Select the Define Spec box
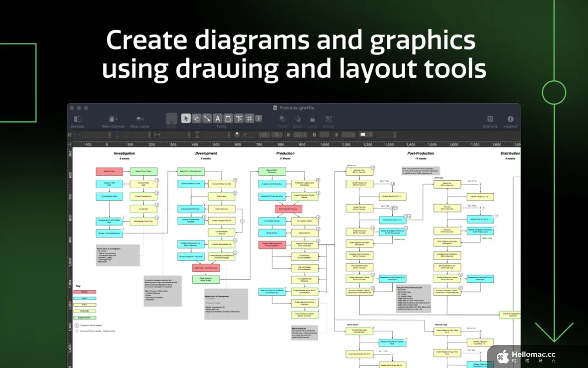 [222, 196]
